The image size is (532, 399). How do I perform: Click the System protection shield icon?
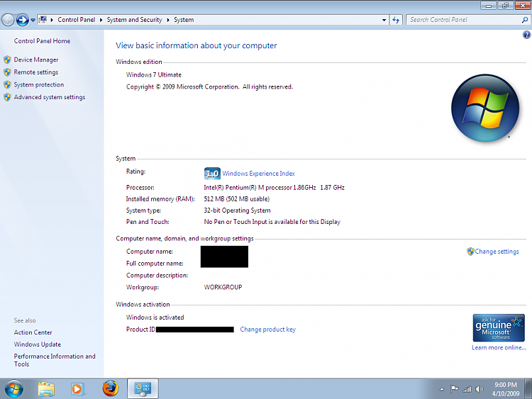click(x=7, y=85)
